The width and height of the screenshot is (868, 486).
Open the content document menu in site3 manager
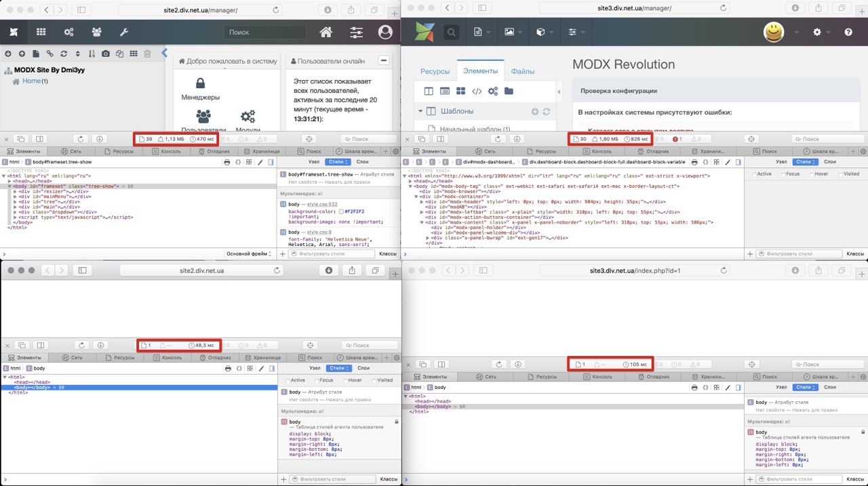(x=481, y=32)
